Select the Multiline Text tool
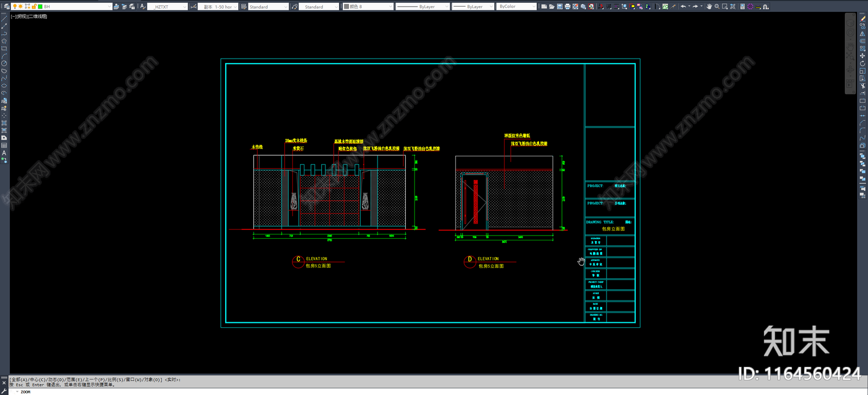868x395 pixels. click(x=4, y=153)
